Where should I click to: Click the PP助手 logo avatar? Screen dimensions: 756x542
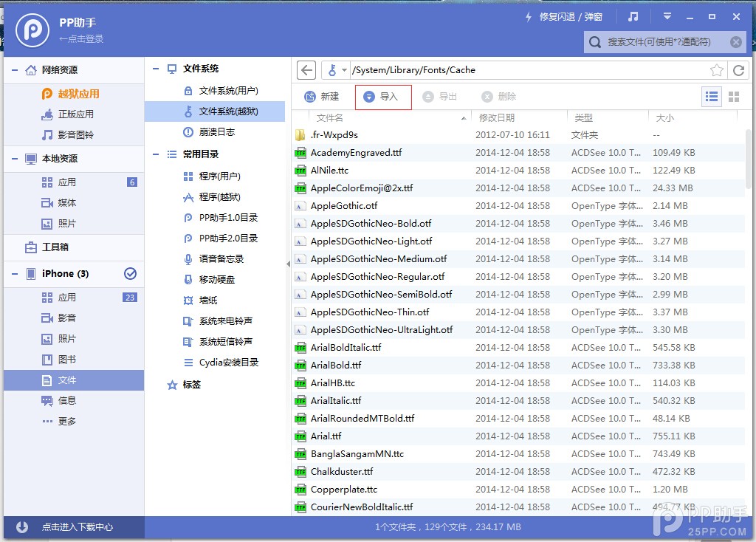[32, 30]
